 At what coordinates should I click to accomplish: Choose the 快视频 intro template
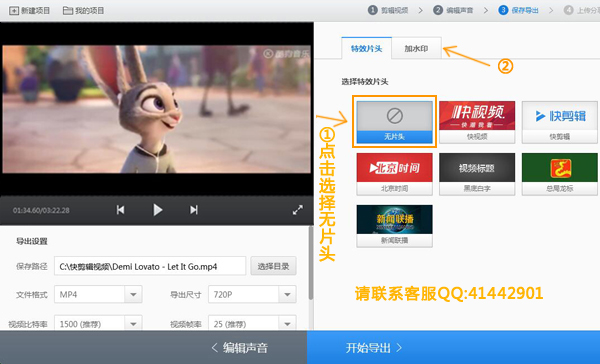point(477,122)
